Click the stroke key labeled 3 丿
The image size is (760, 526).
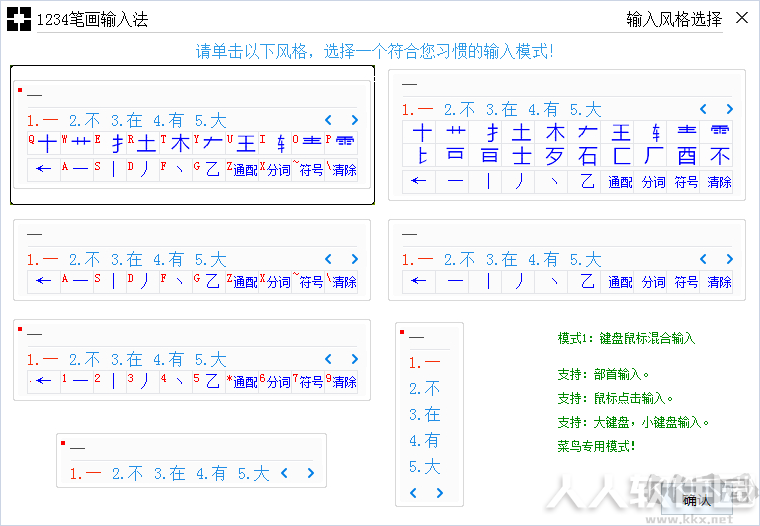(x=142, y=381)
